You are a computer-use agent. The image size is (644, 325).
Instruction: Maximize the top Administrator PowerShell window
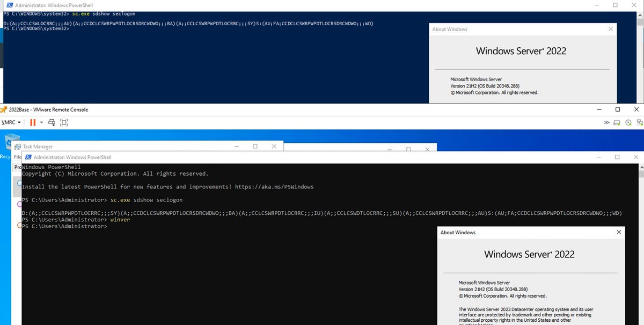[x=616, y=5]
